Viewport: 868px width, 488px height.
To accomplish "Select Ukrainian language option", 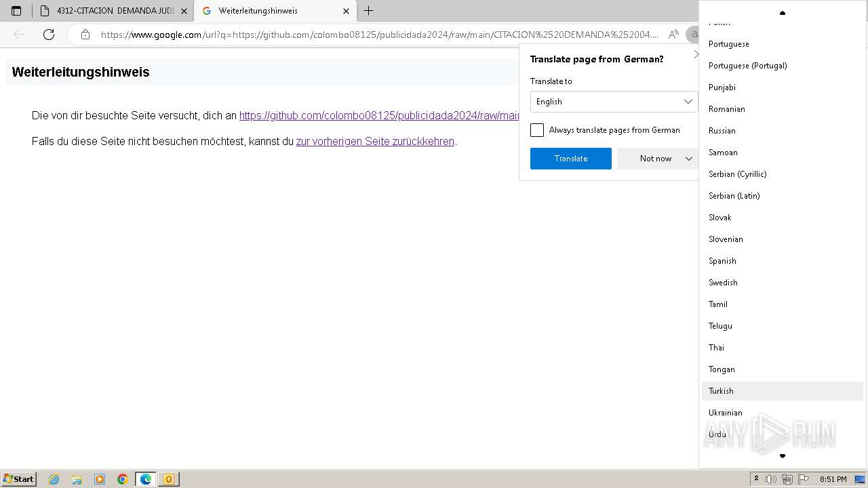I will pyautogui.click(x=782, y=413).
